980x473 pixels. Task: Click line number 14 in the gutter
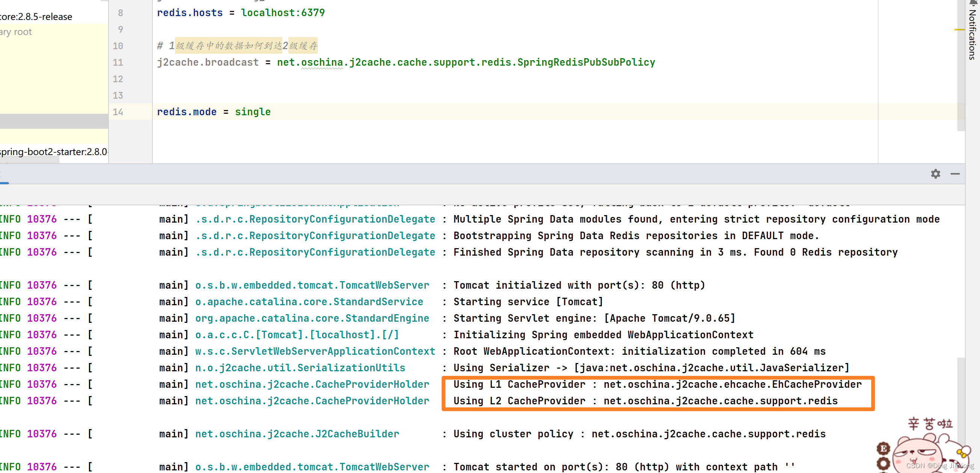118,112
